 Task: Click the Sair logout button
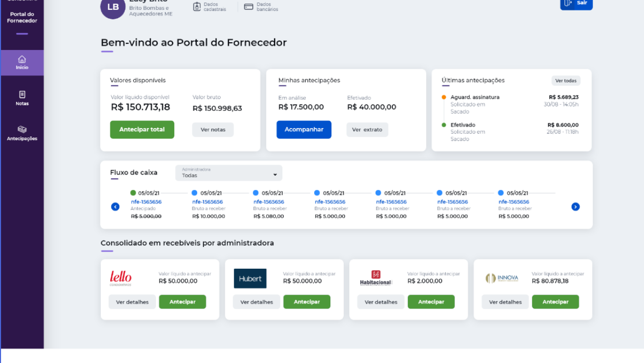576,4
